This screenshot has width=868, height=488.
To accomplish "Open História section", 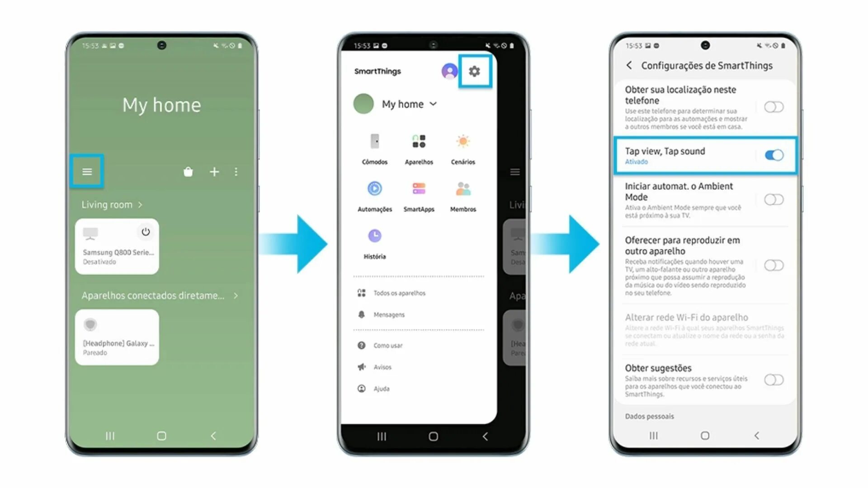I will click(374, 243).
